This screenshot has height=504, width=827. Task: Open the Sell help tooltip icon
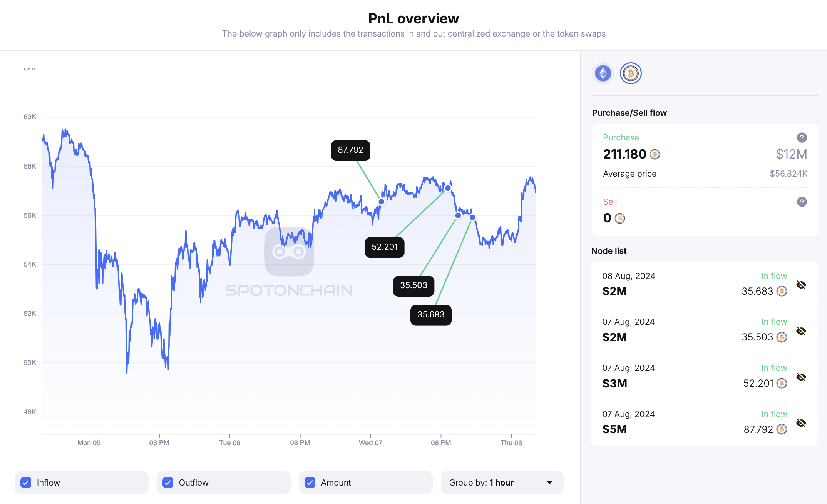[x=802, y=202]
